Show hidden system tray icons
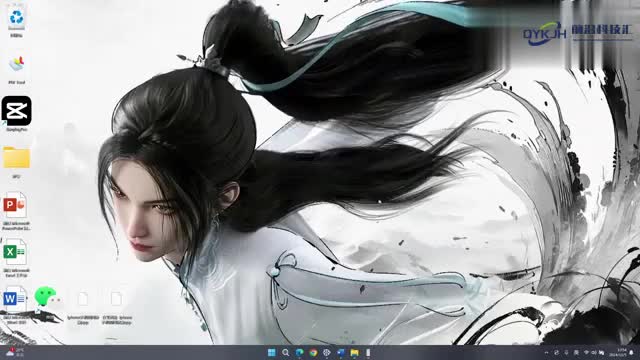Screen dimensions: 640x360 547,353
